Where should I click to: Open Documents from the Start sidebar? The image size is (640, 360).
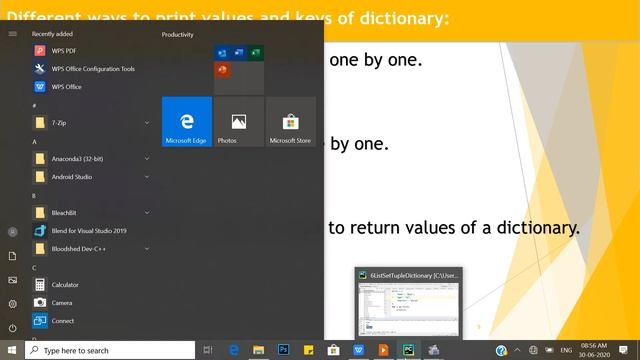pyautogui.click(x=13, y=256)
